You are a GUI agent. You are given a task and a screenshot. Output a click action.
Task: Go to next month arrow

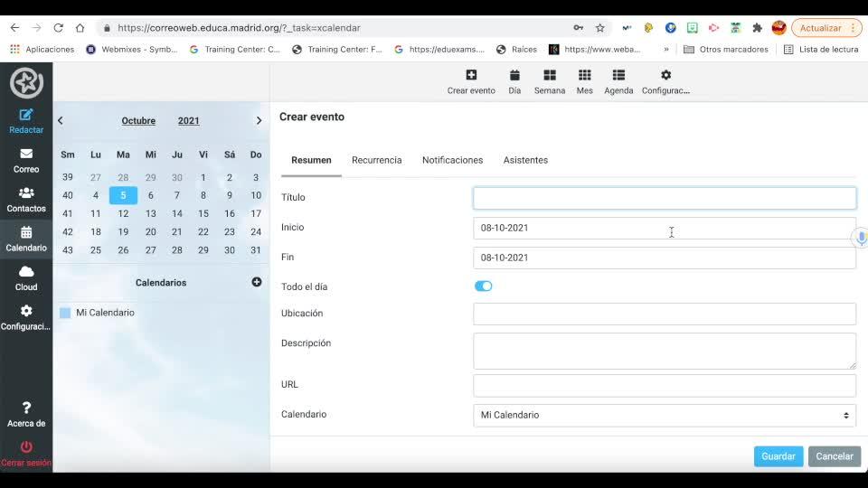[259, 120]
